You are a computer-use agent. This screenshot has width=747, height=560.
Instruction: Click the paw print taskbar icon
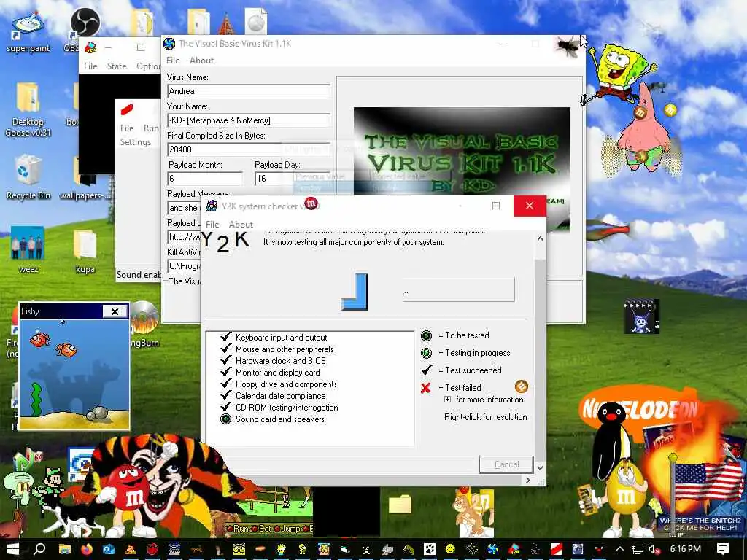(429, 549)
